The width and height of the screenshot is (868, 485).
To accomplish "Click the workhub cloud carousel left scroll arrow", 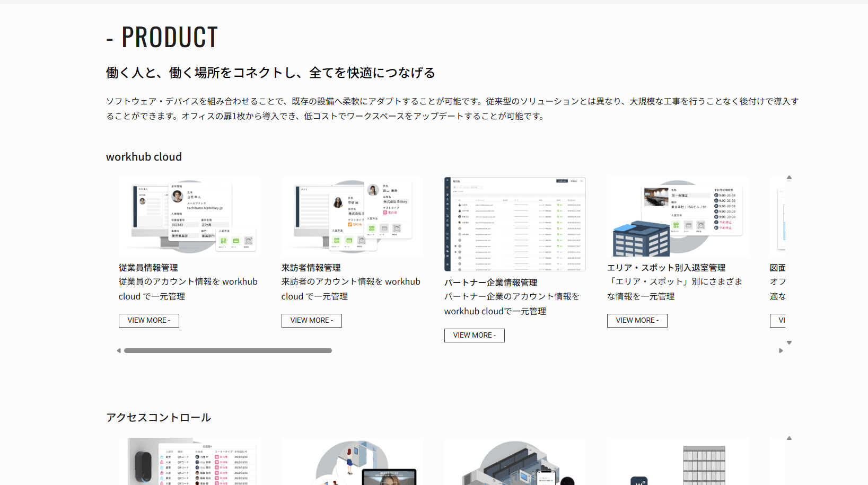I will [x=119, y=350].
